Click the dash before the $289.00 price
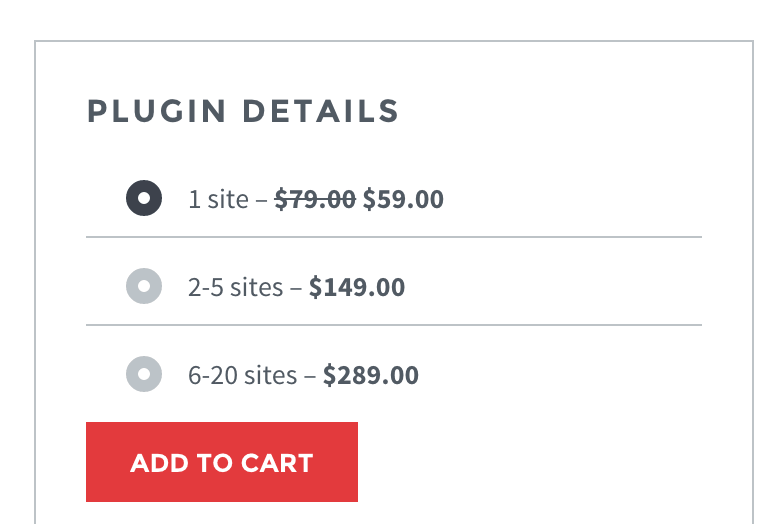 pyautogui.click(x=310, y=376)
